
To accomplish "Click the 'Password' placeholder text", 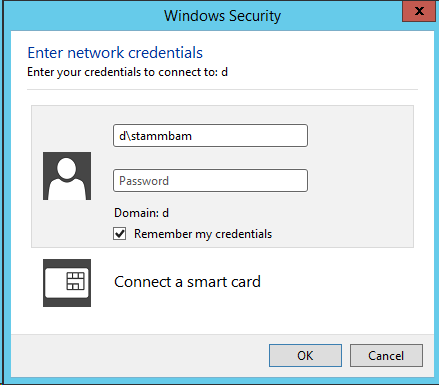I will (144, 181).
